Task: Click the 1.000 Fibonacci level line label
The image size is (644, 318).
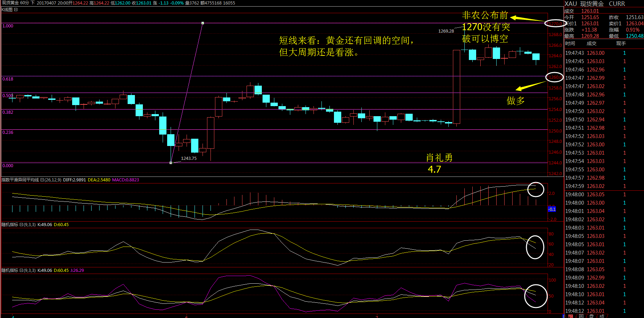Action: (x=8, y=26)
